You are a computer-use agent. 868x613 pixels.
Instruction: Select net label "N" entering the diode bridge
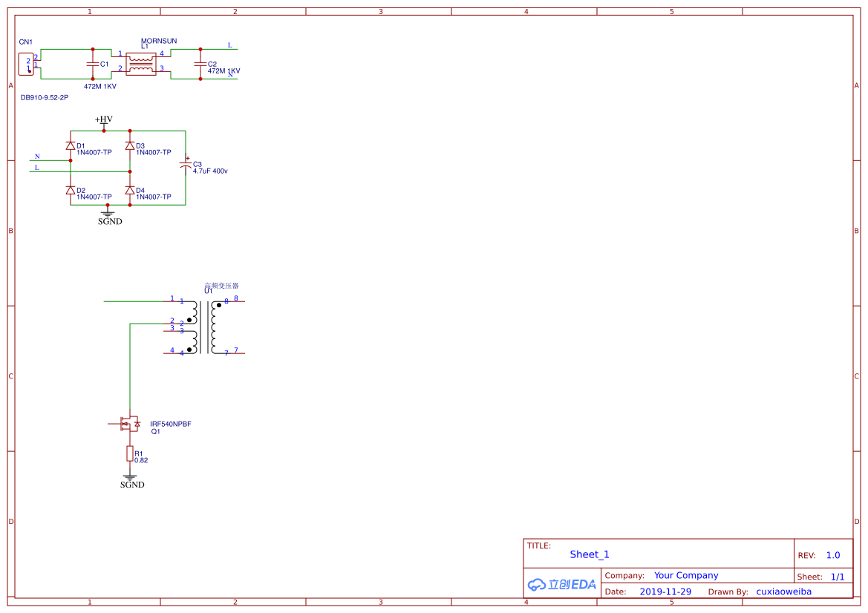click(x=37, y=157)
